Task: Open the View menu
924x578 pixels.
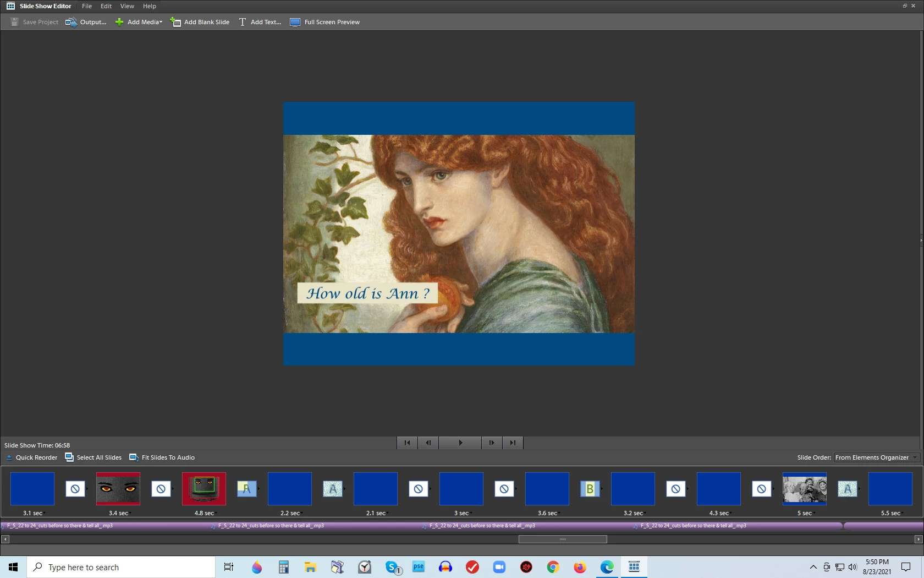Action: pyautogui.click(x=127, y=6)
